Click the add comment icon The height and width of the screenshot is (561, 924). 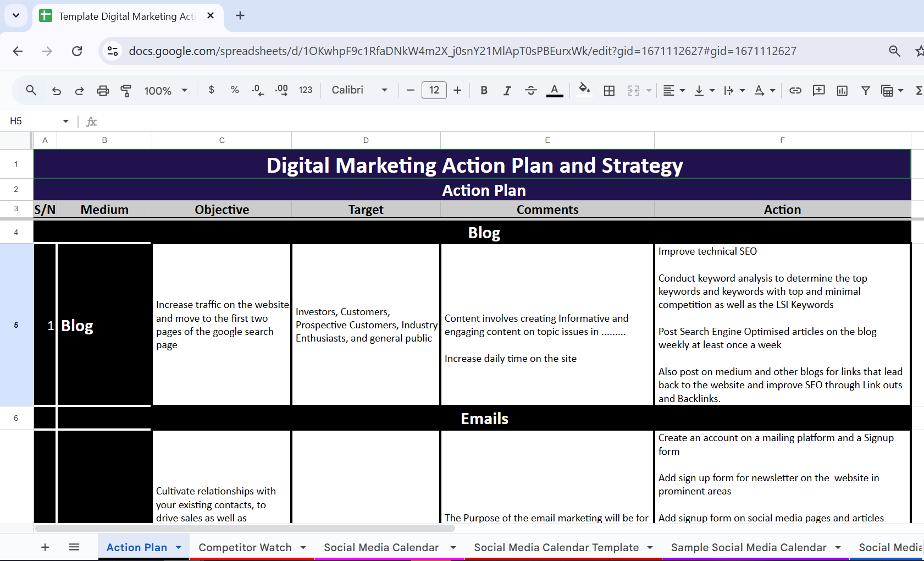coord(818,91)
